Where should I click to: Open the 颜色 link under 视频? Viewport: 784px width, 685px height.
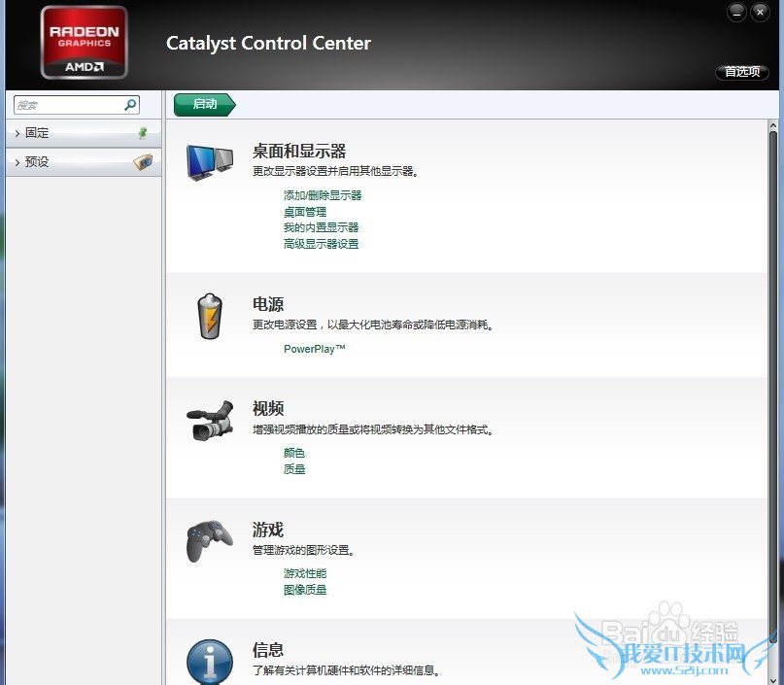pos(294,453)
